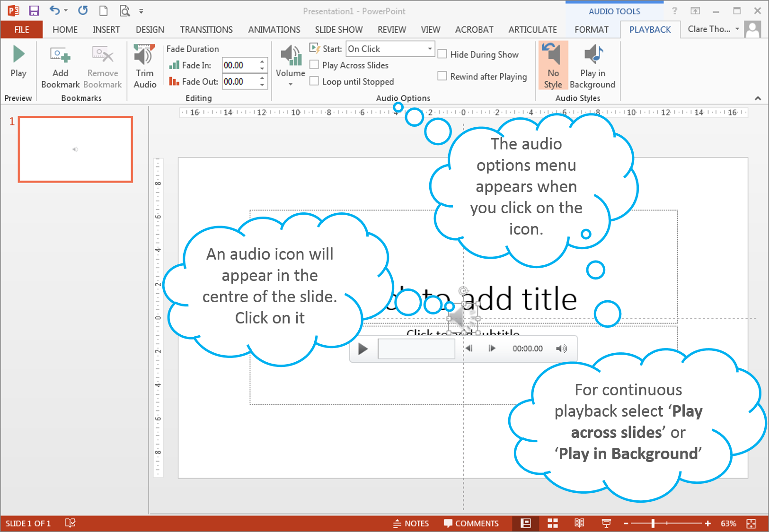769x532 pixels.
Task: Toggle the NOTES pane
Action: pyautogui.click(x=411, y=523)
